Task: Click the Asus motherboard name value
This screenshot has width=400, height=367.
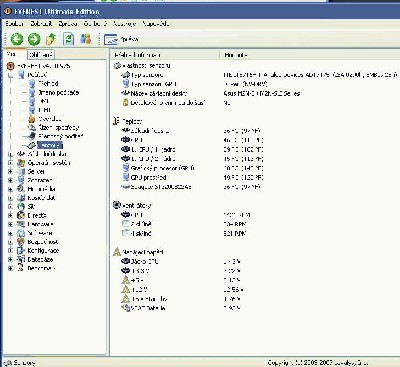Action: (x=261, y=93)
